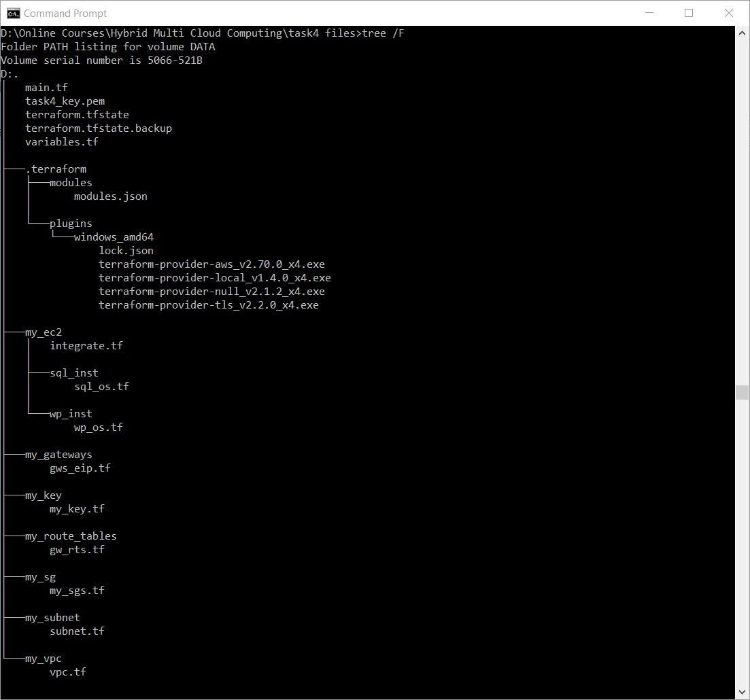The height and width of the screenshot is (700, 750).
Task: Click the my_sg folder entry
Action: (40, 578)
